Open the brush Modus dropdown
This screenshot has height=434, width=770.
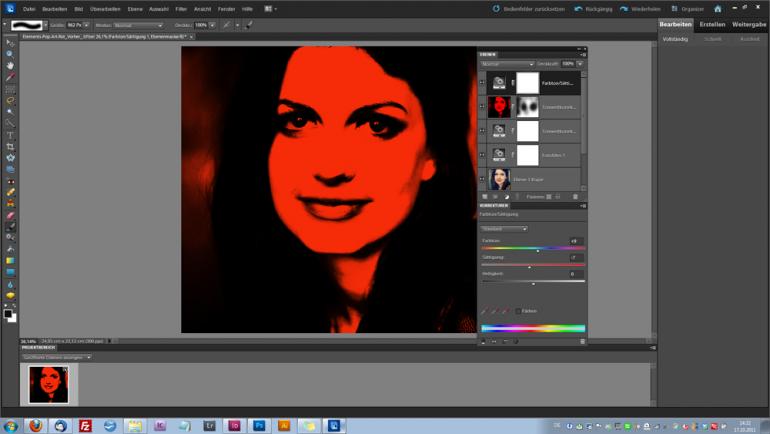(x=138, y=25)
